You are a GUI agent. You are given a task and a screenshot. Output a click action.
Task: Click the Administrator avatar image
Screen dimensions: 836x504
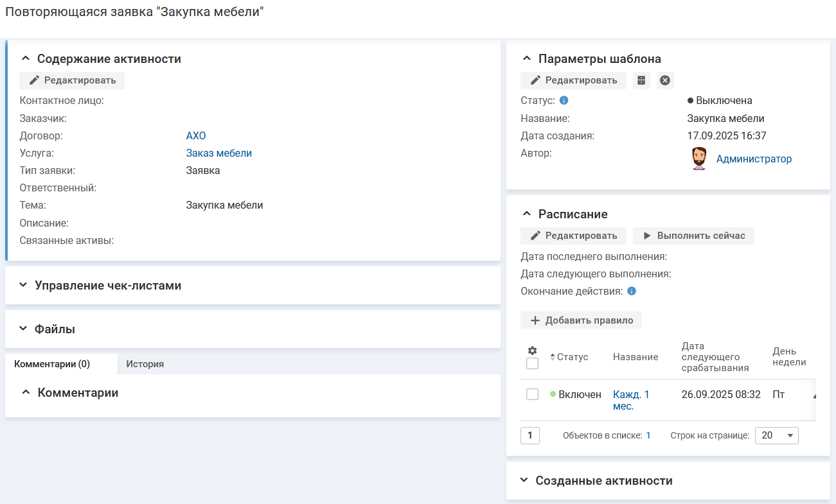(x=699, y=159)
